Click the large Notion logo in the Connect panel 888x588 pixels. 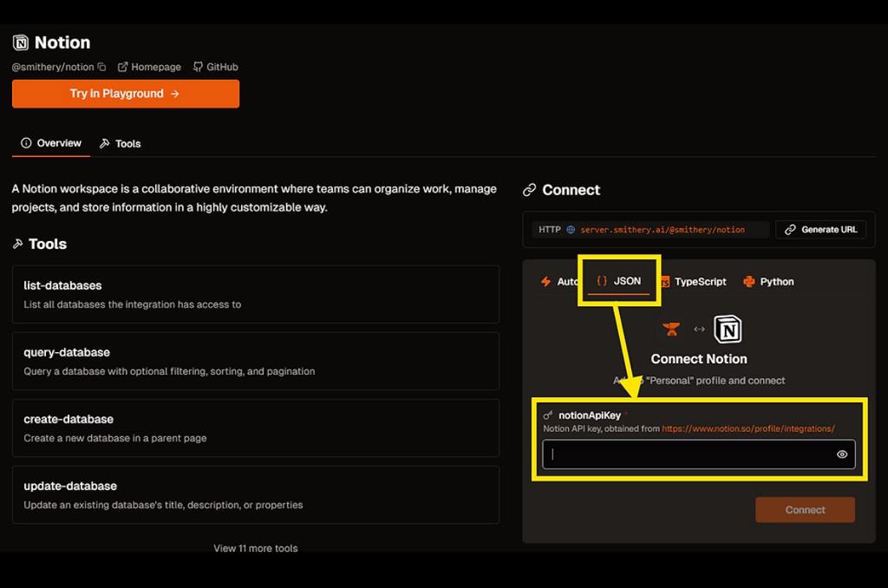[728, 330]
